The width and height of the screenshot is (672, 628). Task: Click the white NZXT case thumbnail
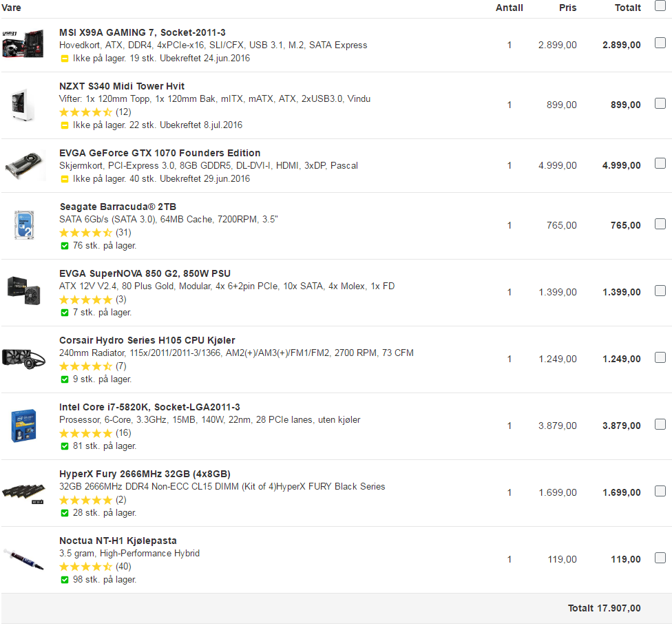pos(23,105)
